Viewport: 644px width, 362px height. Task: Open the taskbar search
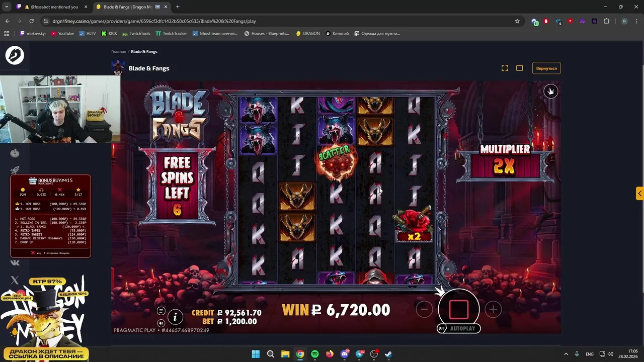[270, 354]
